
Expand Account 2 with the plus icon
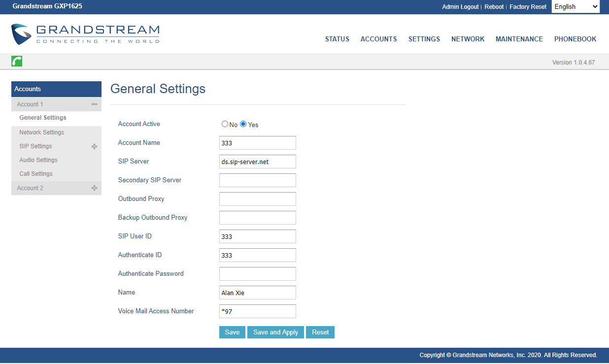click(94, 188)
